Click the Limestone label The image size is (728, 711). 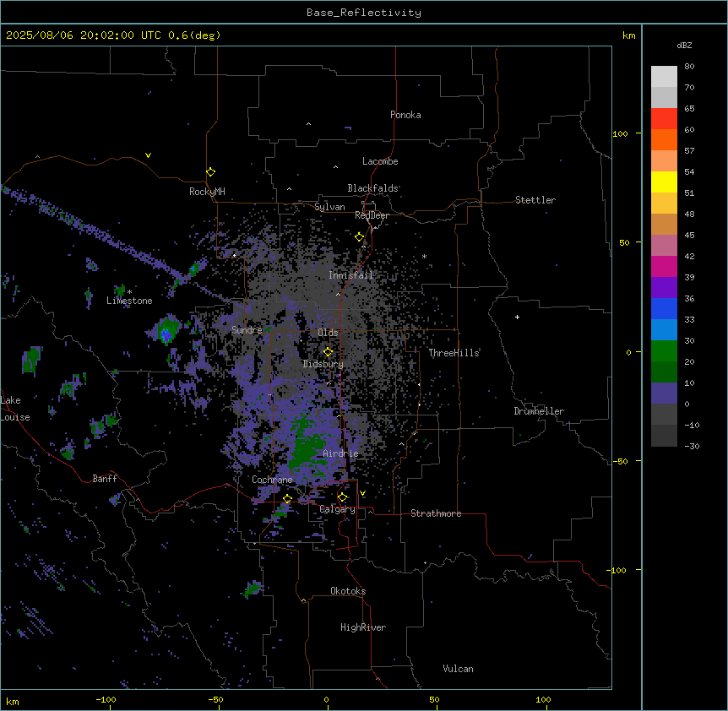129,301
